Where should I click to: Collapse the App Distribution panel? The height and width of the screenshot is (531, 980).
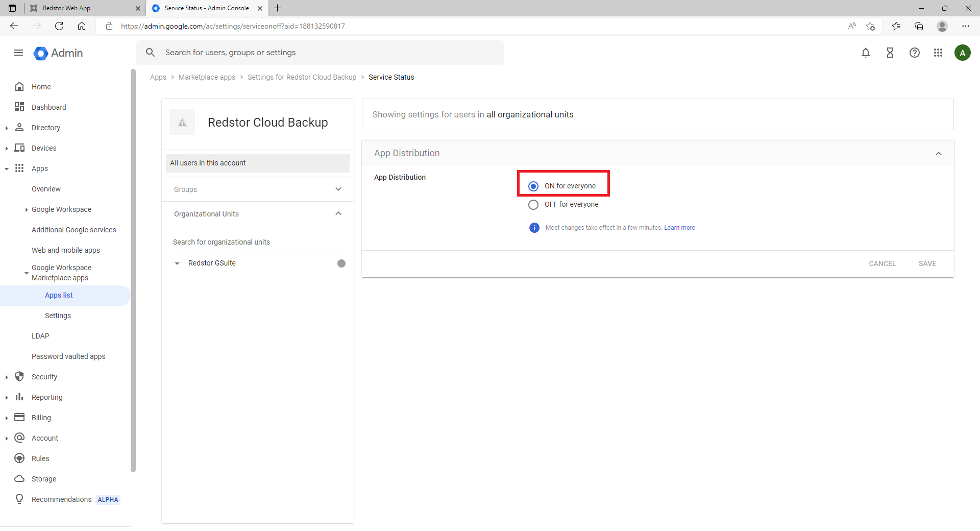coord(939,154)
